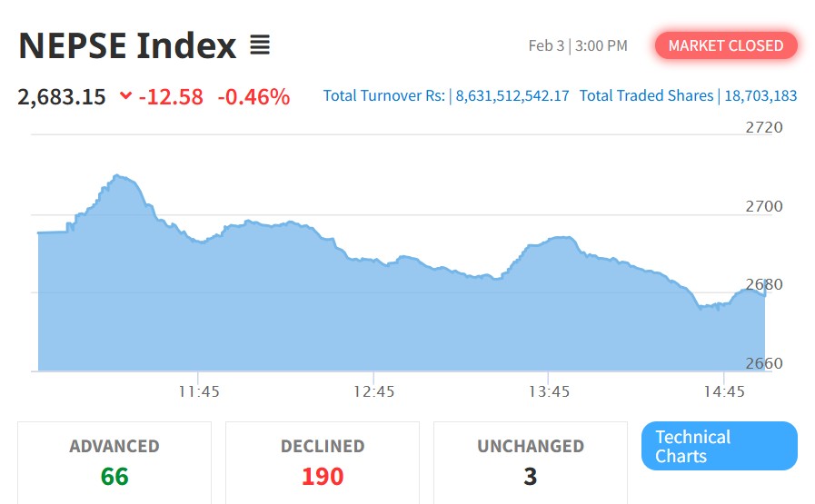Click the turnover value 8,631,512,542.17
This screenshot has height=504, width=815.
[x=512, y=95]
